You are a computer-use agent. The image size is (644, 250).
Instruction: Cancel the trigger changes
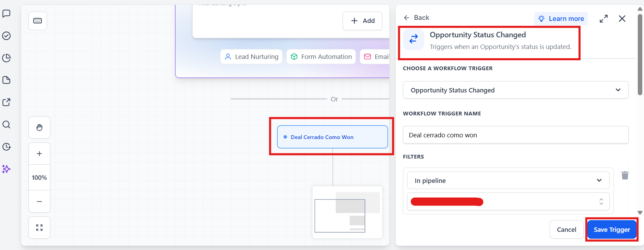[x=567, y=229]
